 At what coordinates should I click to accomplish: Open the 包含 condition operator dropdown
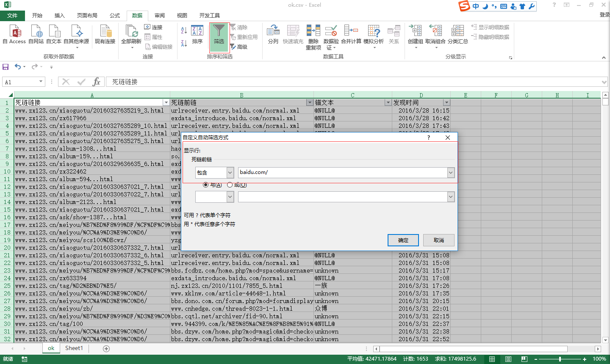[x=230, y=173]
